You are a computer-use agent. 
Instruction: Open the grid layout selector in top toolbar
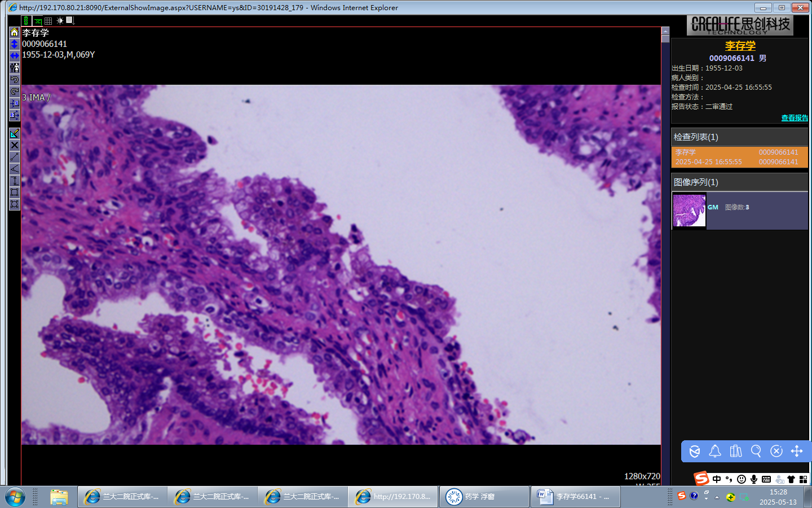[48, 21]
